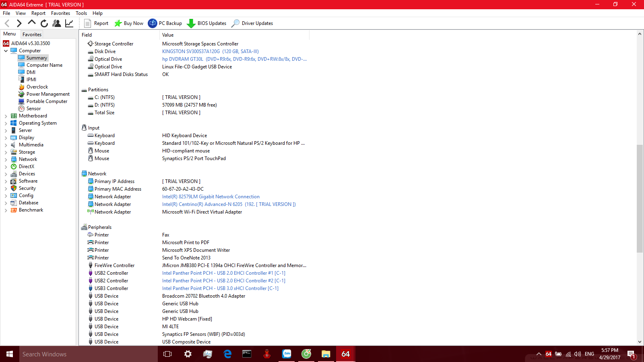Open the Favorites menu in menu bar
The width and height of the screenshot is (644, 362).
tap(61, 13)
